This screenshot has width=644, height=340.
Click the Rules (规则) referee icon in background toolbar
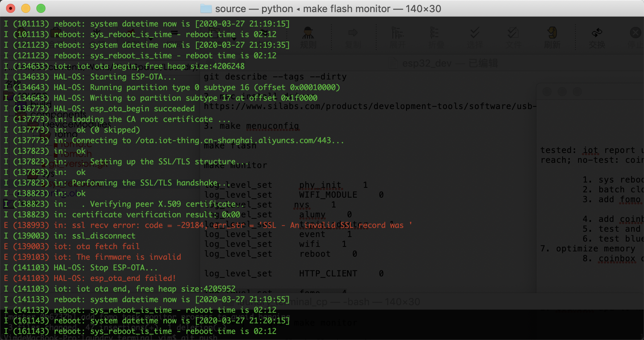coord(308,33)
